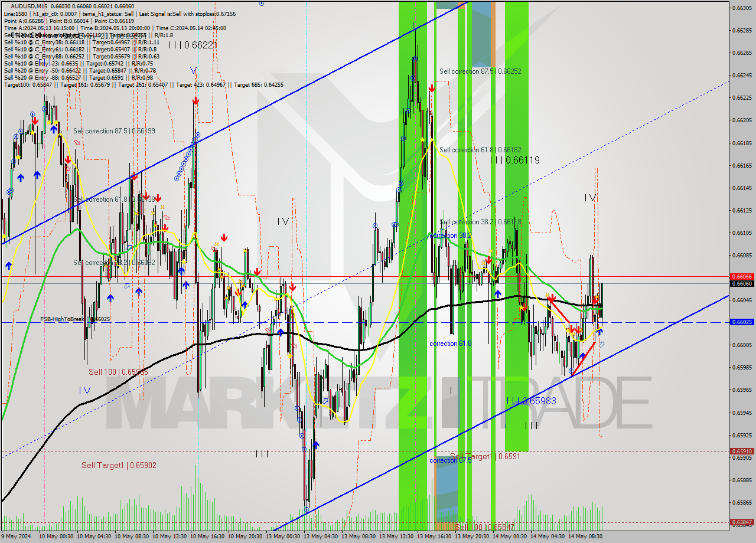Select the blue 0.66025 price tag on the right axis
This screenshot has width=756, height=543.
743,322
